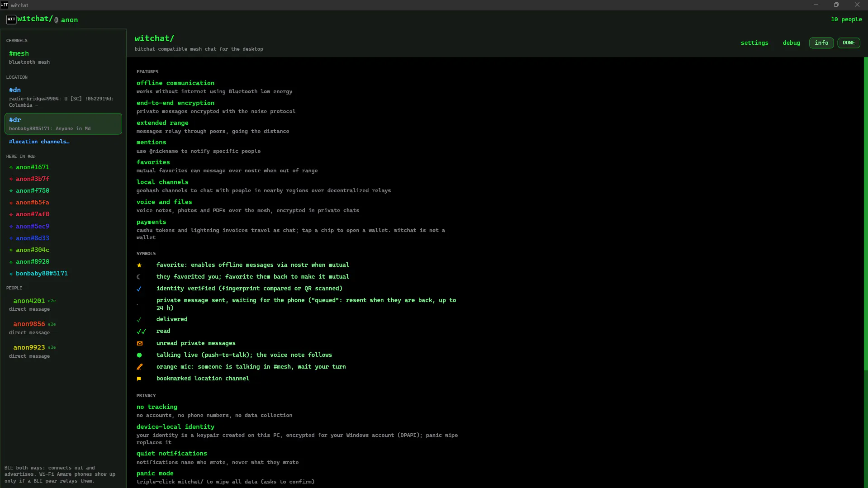Select user anon#1671 in the list
The height and width of the screenshot is (488, 868).
33,167
